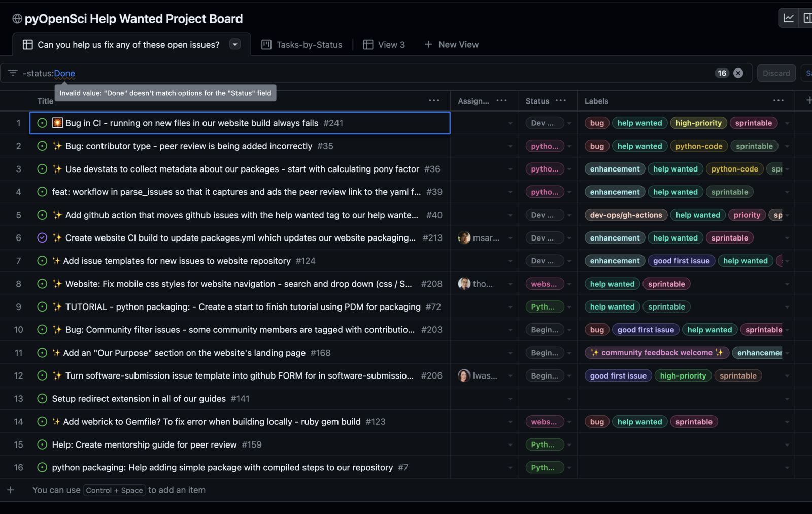Switch to the Tasks-by-Status tab
Viewport: 812px width, 514px height.
302,45
